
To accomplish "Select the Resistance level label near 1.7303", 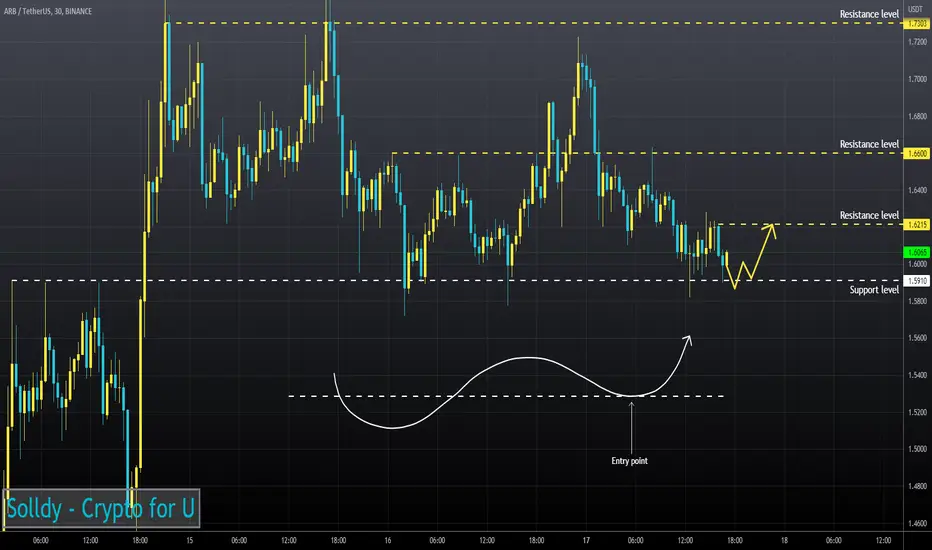I will point(869,14).
